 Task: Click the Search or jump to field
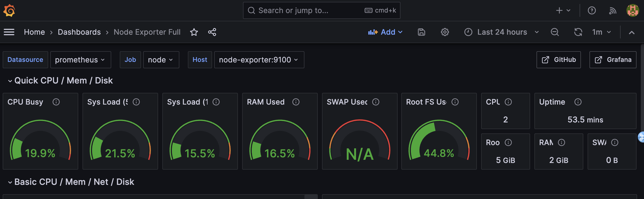click(x=306, y=11)
